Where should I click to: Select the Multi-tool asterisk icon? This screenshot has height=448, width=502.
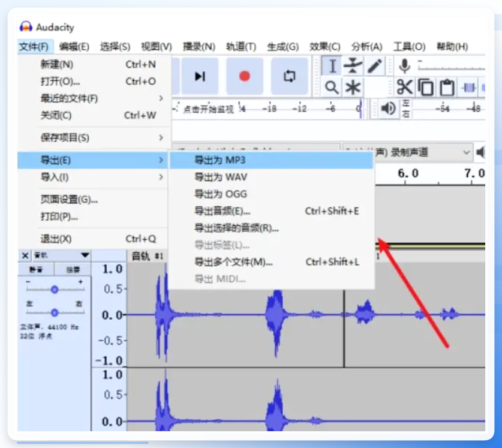(x=353, y=87)
